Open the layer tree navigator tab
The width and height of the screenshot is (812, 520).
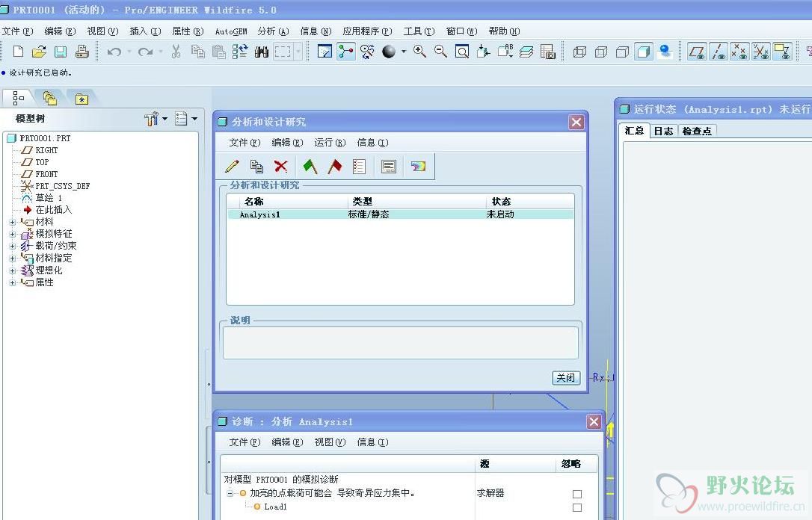49,98
